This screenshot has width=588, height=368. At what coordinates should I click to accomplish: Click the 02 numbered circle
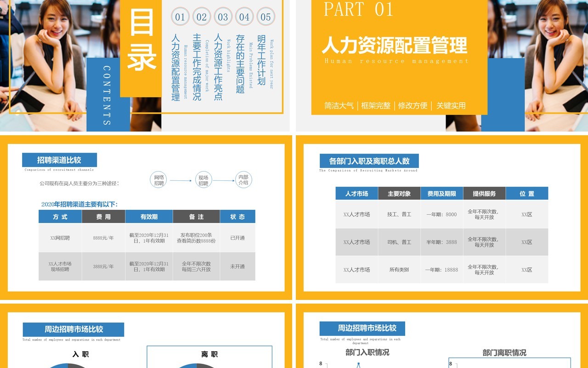tap(202, 17)
